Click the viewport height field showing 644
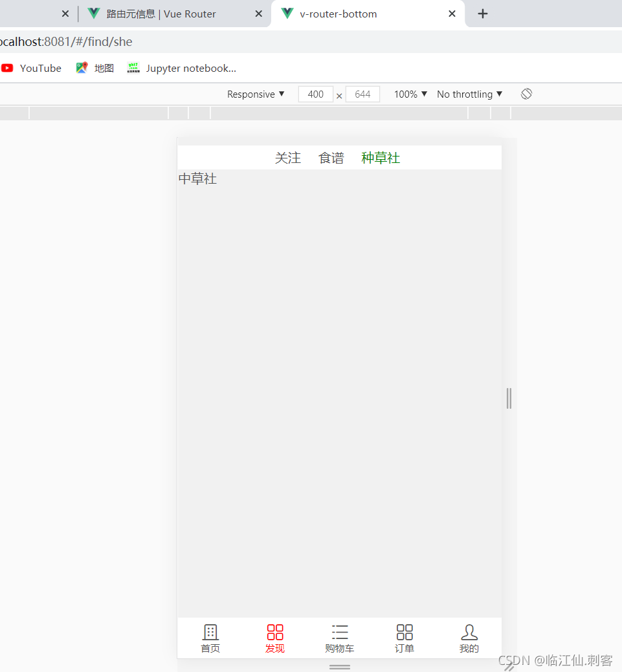622x672 pixels. point(362,94)
